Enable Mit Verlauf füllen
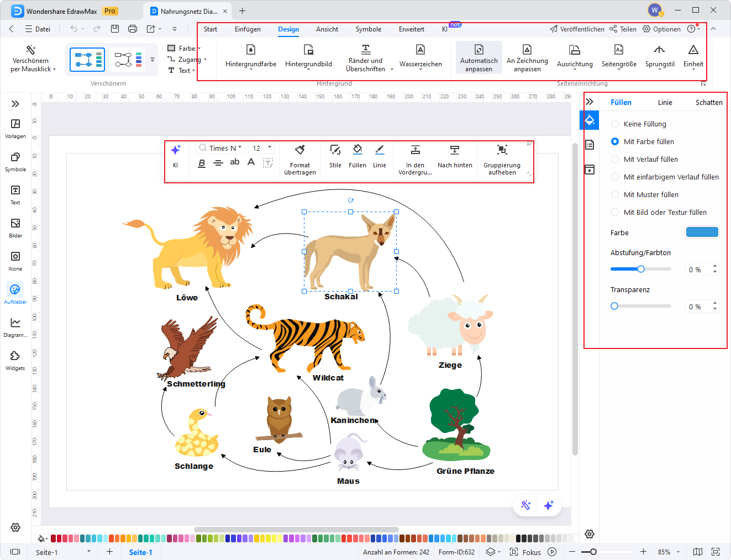Viewport: 731px width, 560px height. click(614, 159)
